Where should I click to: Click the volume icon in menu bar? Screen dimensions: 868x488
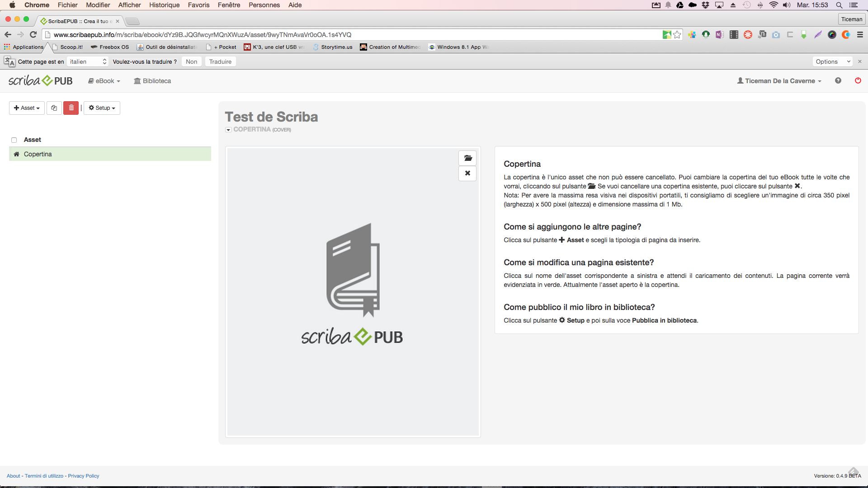coord(787,5)
